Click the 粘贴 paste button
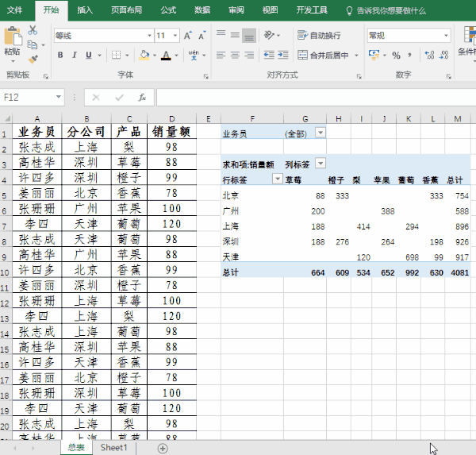The height and width of the screenshot is (455, 476). [x=12, y=44]
